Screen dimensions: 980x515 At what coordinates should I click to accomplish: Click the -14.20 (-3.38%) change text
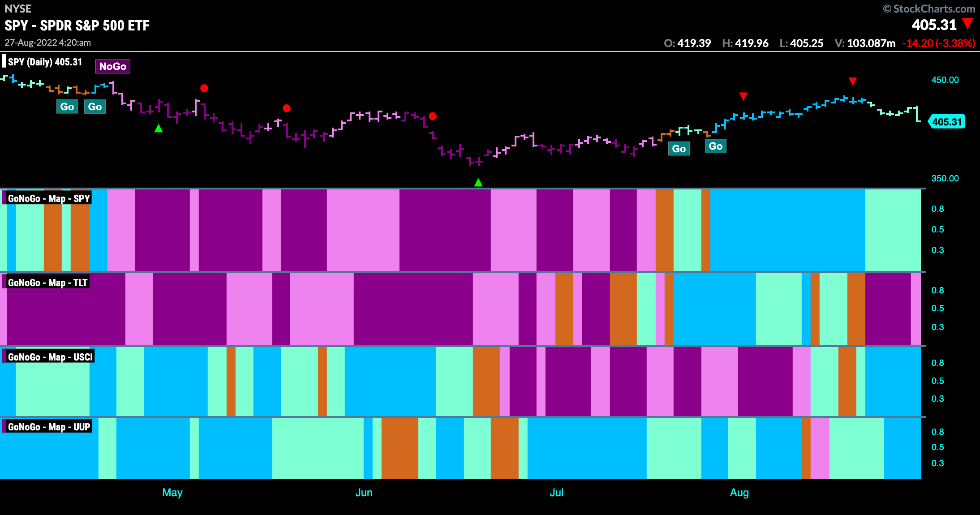click(x=939, y=43)
